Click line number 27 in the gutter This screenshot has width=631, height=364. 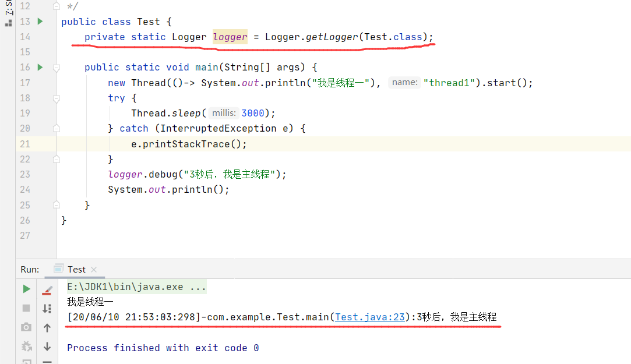[x=25, y=235]
